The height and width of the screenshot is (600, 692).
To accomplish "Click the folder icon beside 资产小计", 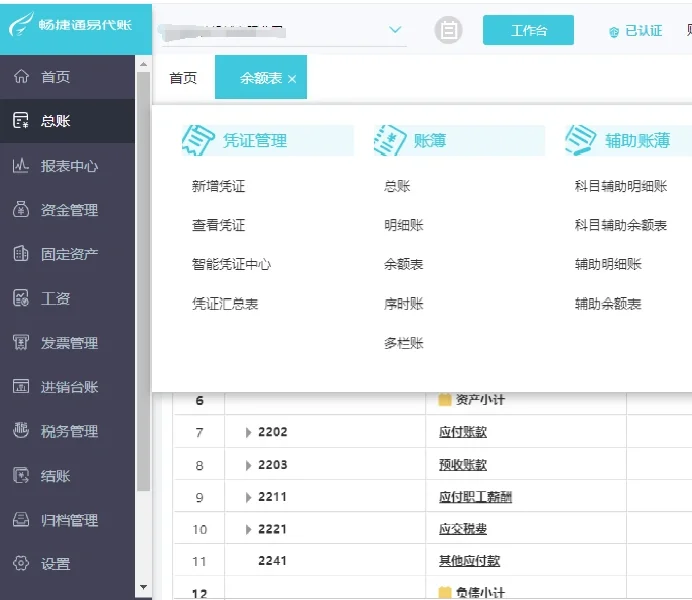I will pyautogui.click(x=445, y=400).
